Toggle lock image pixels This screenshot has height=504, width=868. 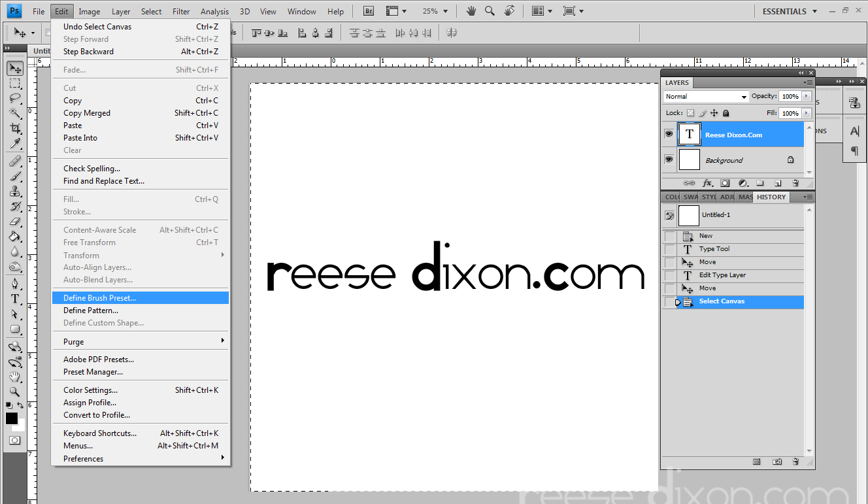point(703,113)
